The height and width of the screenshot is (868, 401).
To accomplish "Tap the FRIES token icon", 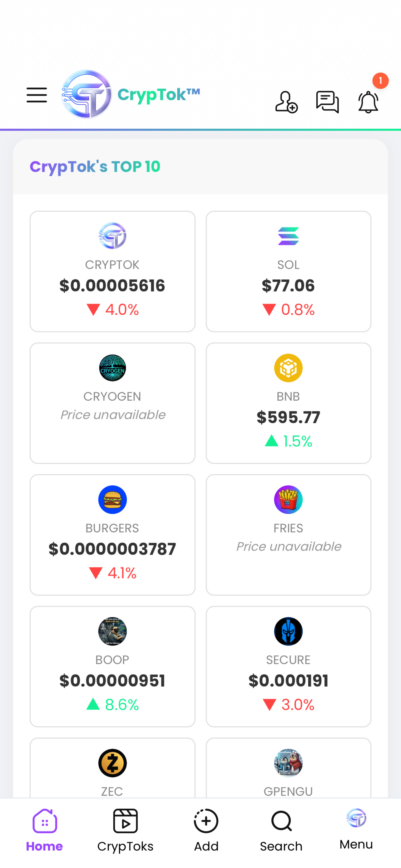I will 288,500.
